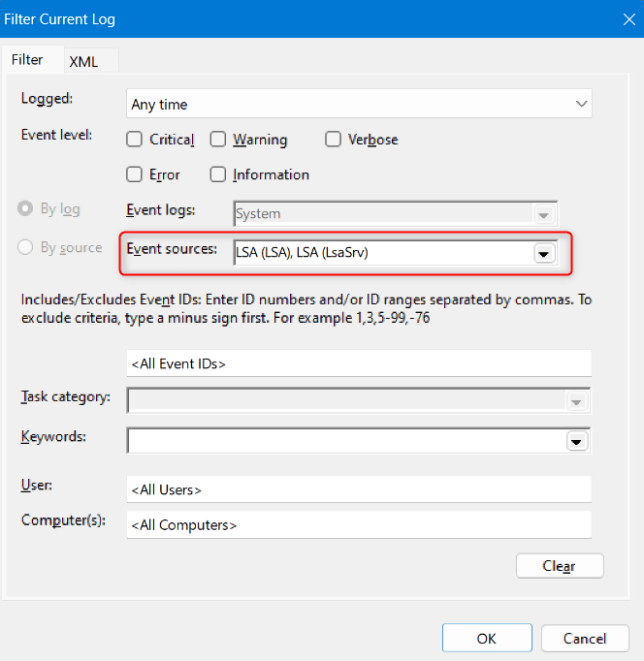Open the Logged time range dropdown
Screen dimensions: 644x661
click(359, 104)
